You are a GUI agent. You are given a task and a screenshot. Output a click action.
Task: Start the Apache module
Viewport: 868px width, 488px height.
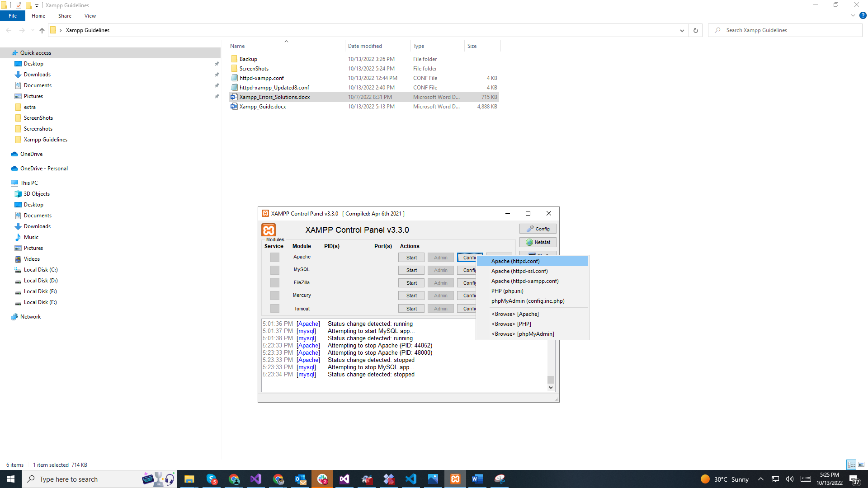coord(411,258)
